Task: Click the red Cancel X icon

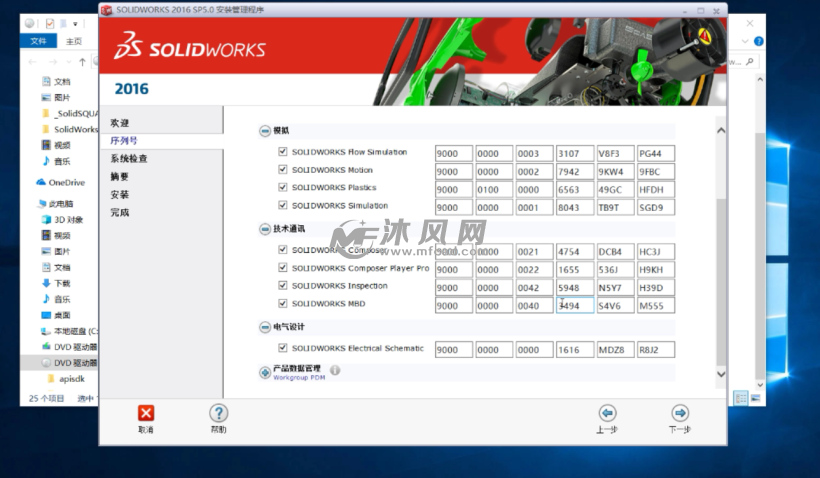Action: pos(146,413)
